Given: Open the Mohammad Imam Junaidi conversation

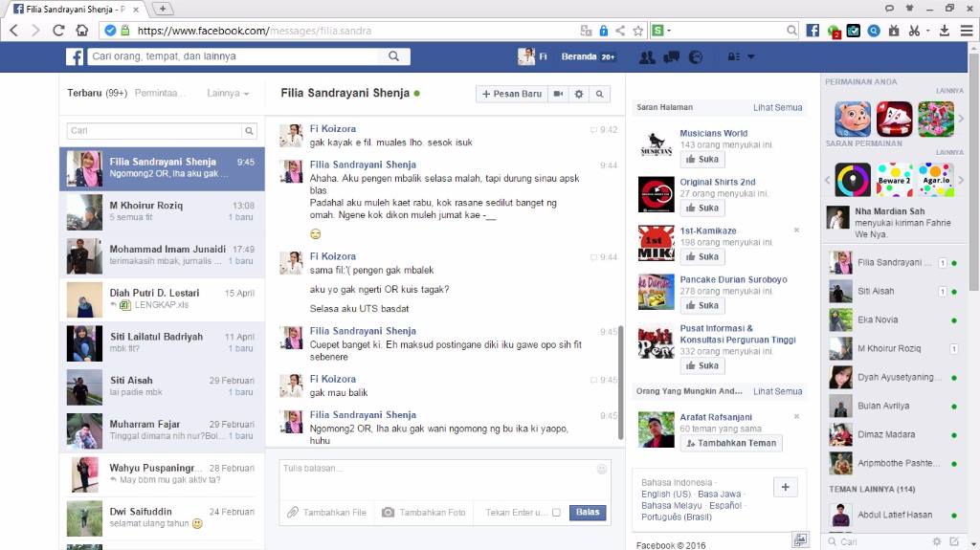Looking at the screenshot, I should coord(162,255).
